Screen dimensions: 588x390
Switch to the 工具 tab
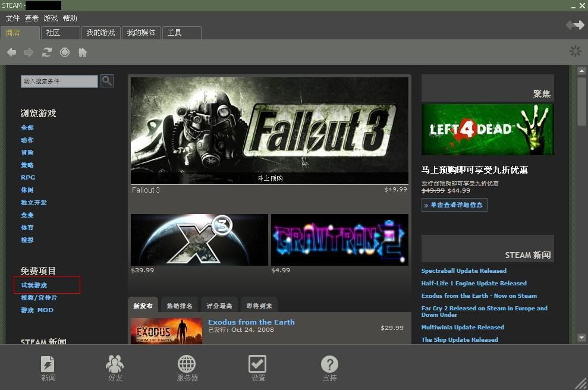tap(182, 33)
